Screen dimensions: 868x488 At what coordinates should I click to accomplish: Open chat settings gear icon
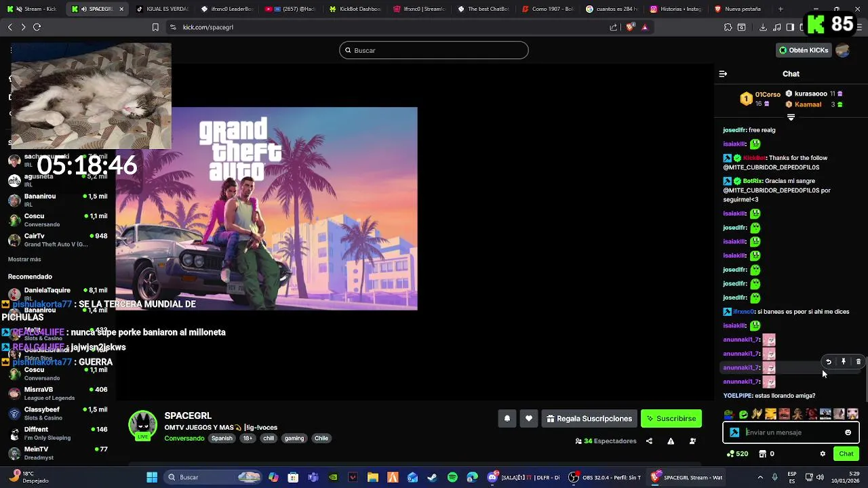pos(823,454)
